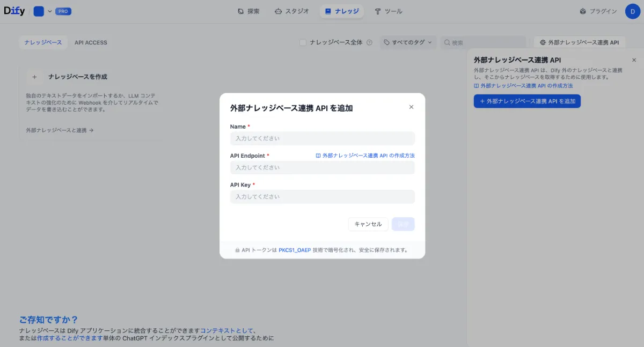The image size is (644, 347).
Task: Open PKCS1_OAEP link
Action: [x=295, y=250]
